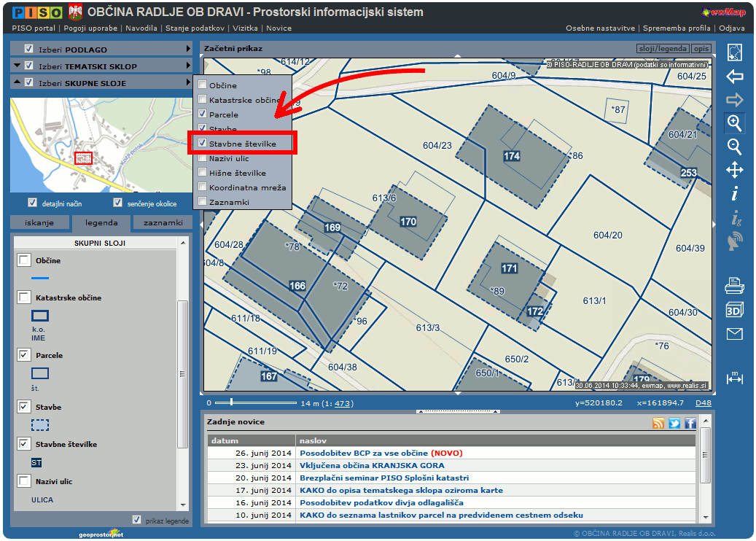Open the Vključena občina KRANJSKA GORA news link
756x541 pixels.
click(372, 465)
